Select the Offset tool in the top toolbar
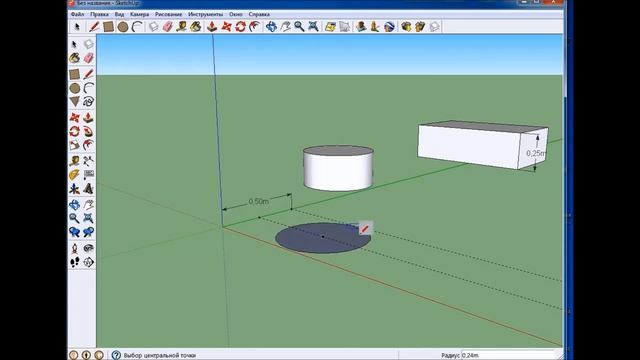The image size is (640, 360). click(254, 27)
